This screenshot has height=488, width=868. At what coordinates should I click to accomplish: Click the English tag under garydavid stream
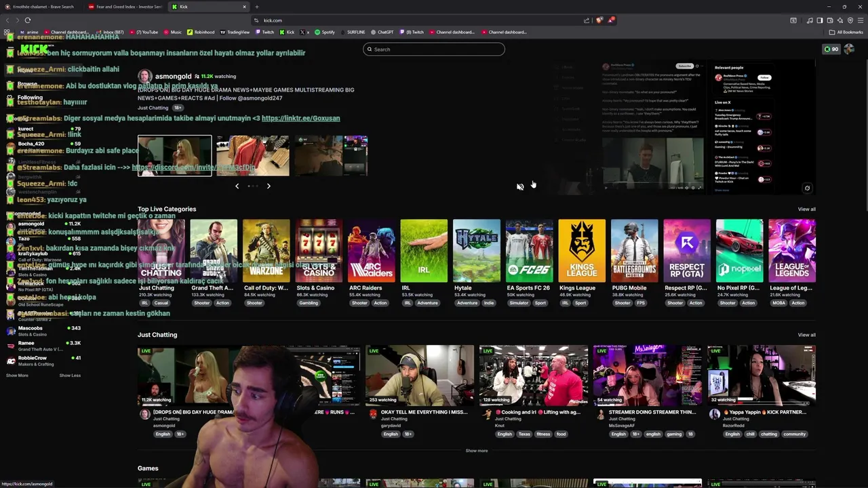(391, 434)
